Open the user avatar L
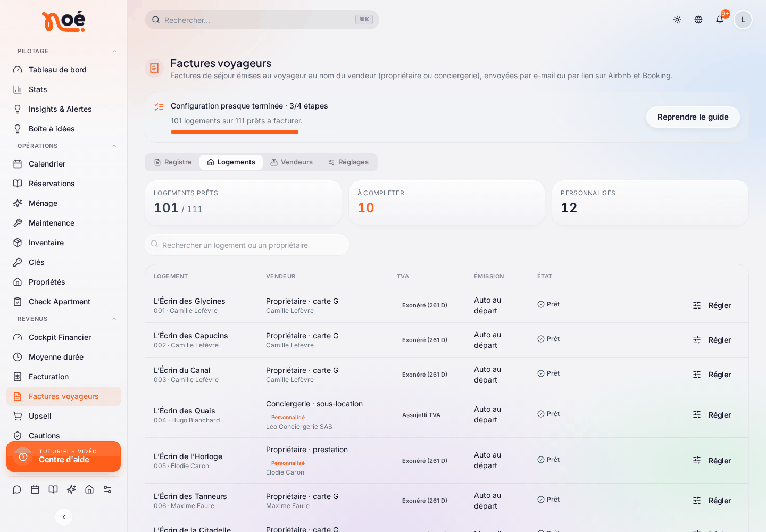Viewport: 766px width, 532px height. pyautogui.click(x=743, y=20)
